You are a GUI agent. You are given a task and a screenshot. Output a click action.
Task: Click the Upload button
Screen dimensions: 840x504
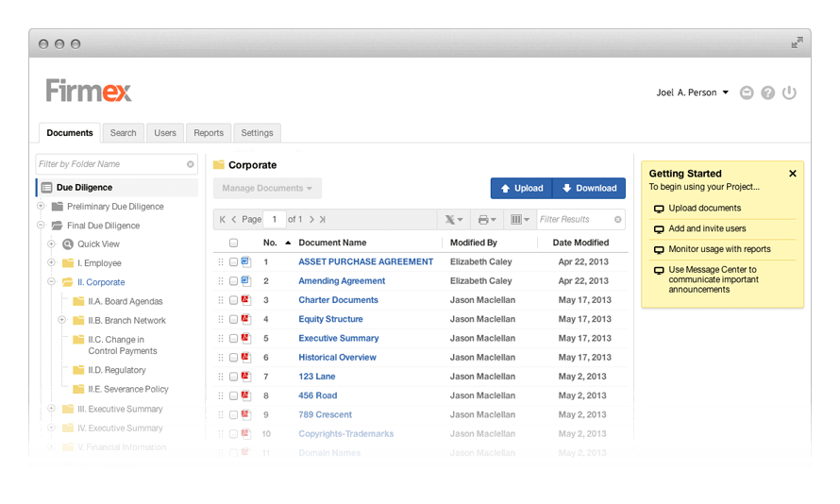coord(521,188)
